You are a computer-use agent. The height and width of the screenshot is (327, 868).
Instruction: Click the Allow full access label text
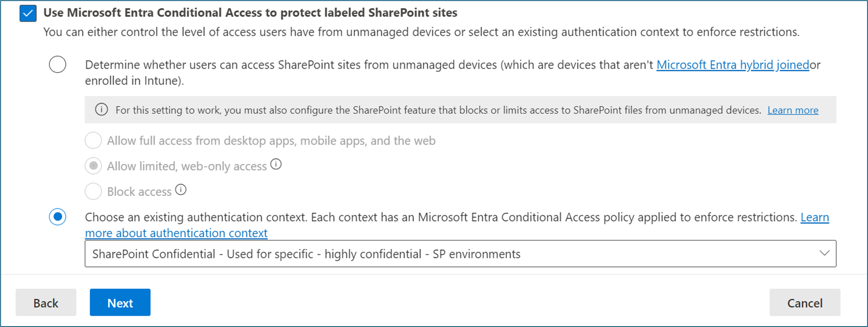point(271,141)
